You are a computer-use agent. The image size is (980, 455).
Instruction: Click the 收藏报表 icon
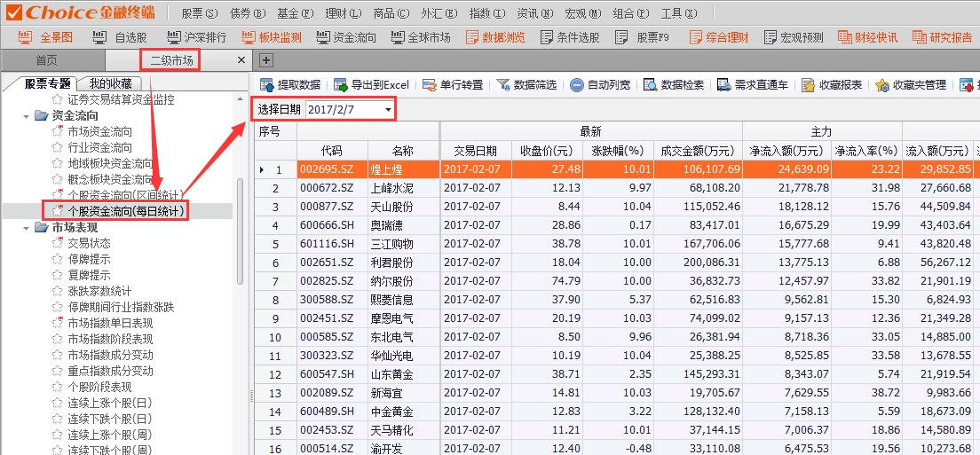[809, 85]
